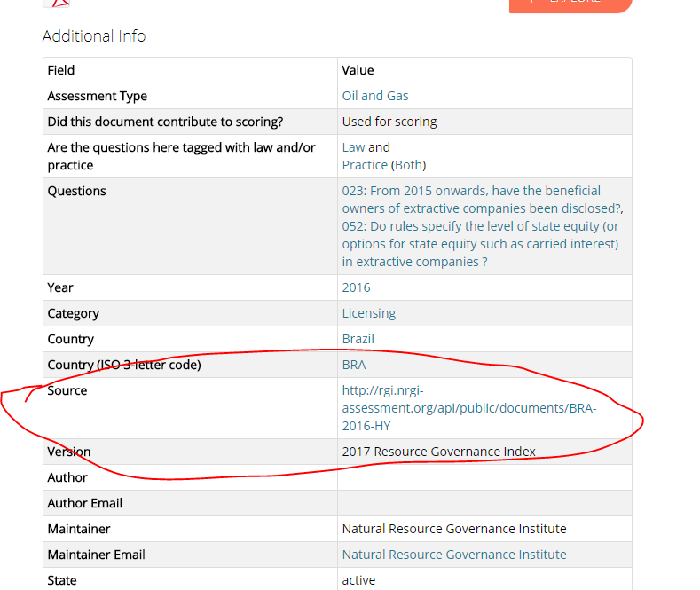
Task: Select the Field column header
Action: [61, 70]
